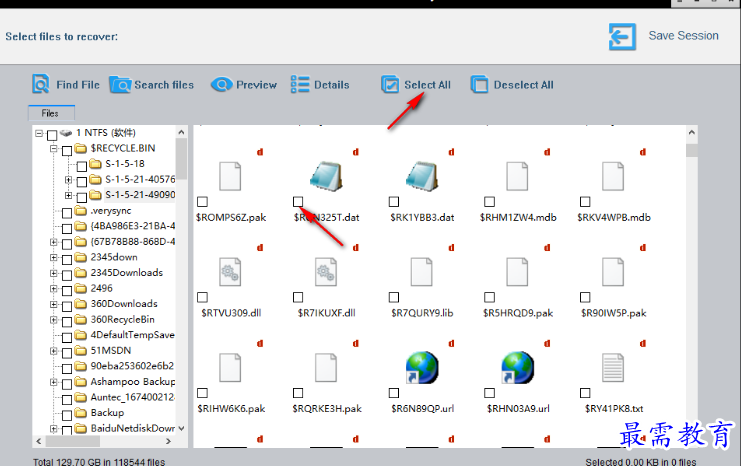
Task: Expand the S-1-5-21-40576 folder node
Action: 69,180
